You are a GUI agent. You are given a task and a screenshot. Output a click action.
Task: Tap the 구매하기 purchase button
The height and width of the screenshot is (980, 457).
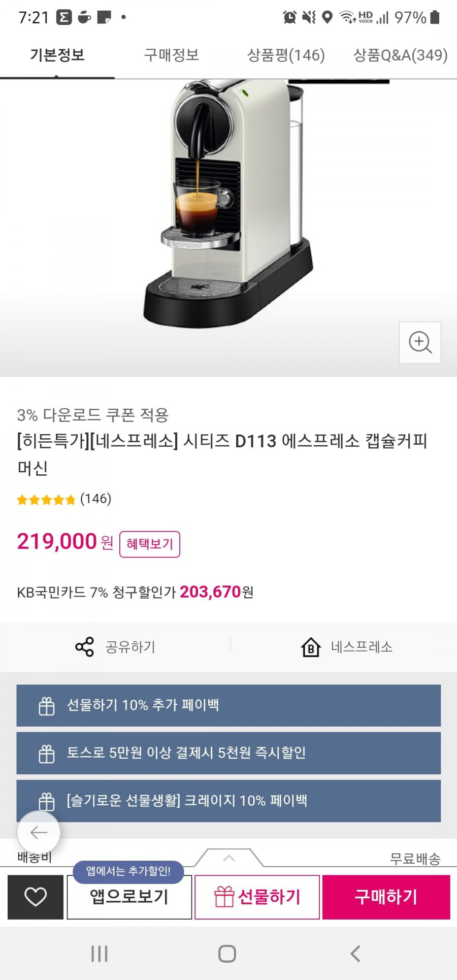coord(386,897)
